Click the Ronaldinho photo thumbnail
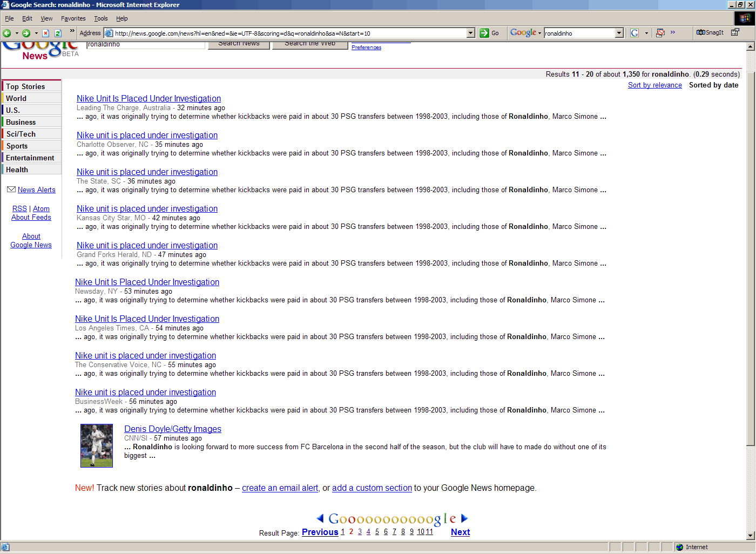The width and height of the screenshot is (756, 554). (x=97, y=445)
